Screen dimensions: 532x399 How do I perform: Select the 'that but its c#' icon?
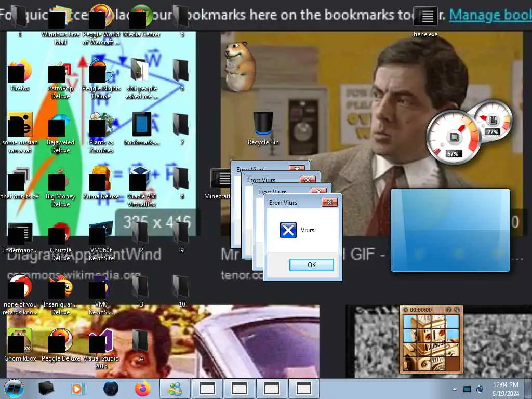click(x=20, y=183)
